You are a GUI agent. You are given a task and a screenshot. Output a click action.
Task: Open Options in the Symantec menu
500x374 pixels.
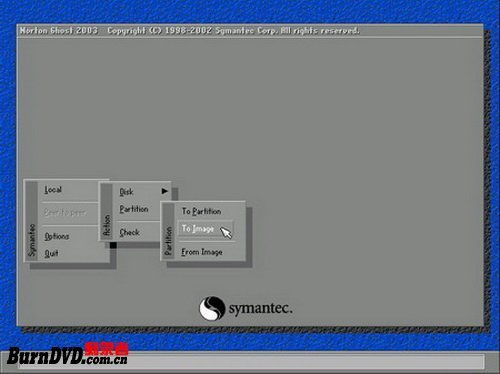click(x=57, y=236)
